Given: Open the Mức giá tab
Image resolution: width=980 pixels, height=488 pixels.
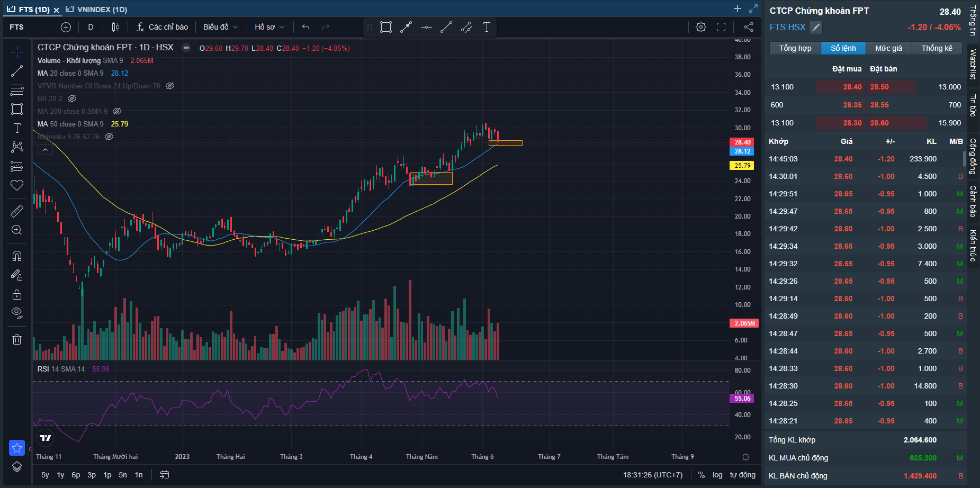Looking at the screenshot, I should pyautogui.click(x=888, y=48).
